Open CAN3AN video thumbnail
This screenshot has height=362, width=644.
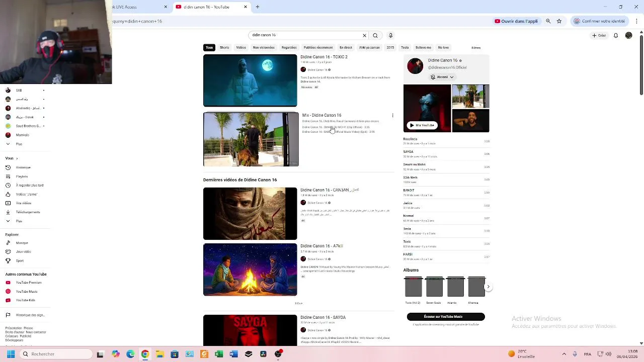[x=250, y=214]
